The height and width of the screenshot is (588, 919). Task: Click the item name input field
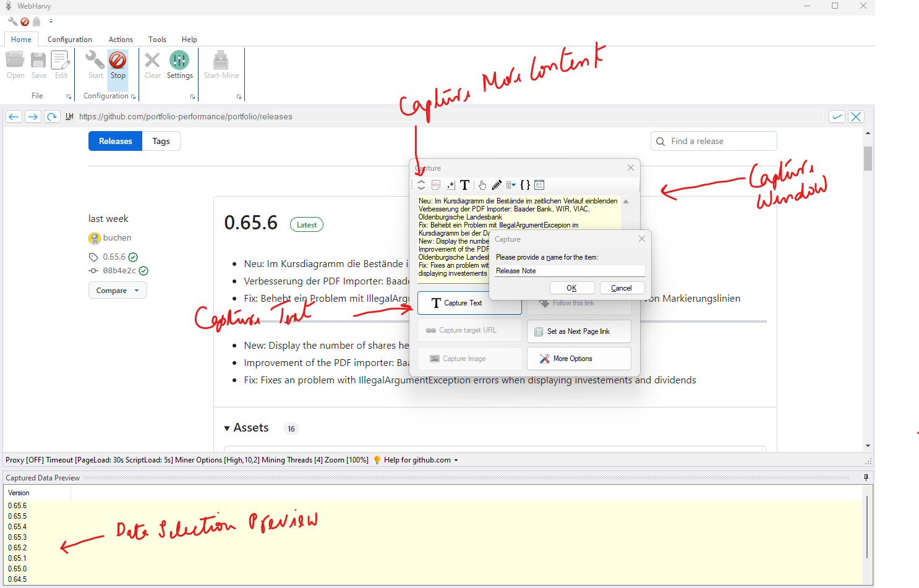click(x=569, y=271)
